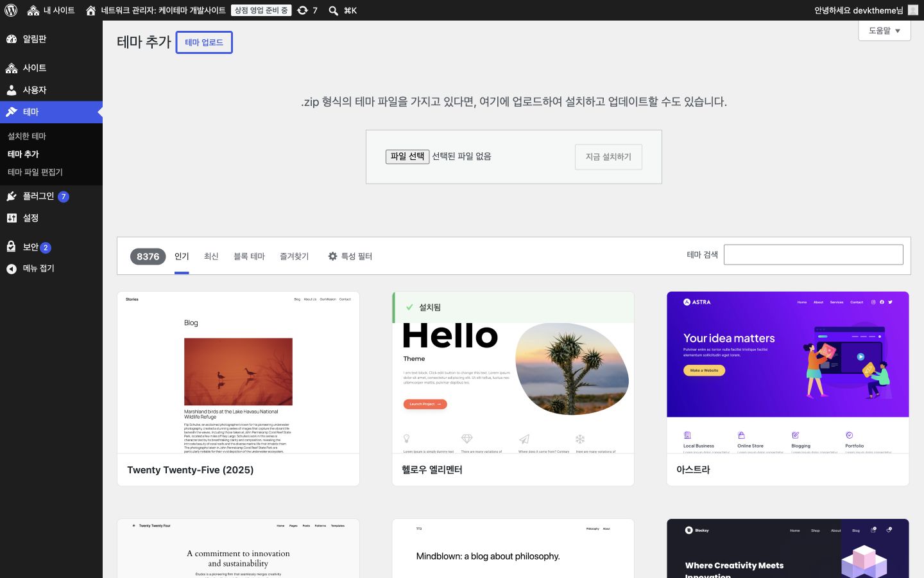The width and height of the screenshot is (924, 578).
Task: Click the 플러그인 plug icon in the sidebar
Action: [12, 197]
